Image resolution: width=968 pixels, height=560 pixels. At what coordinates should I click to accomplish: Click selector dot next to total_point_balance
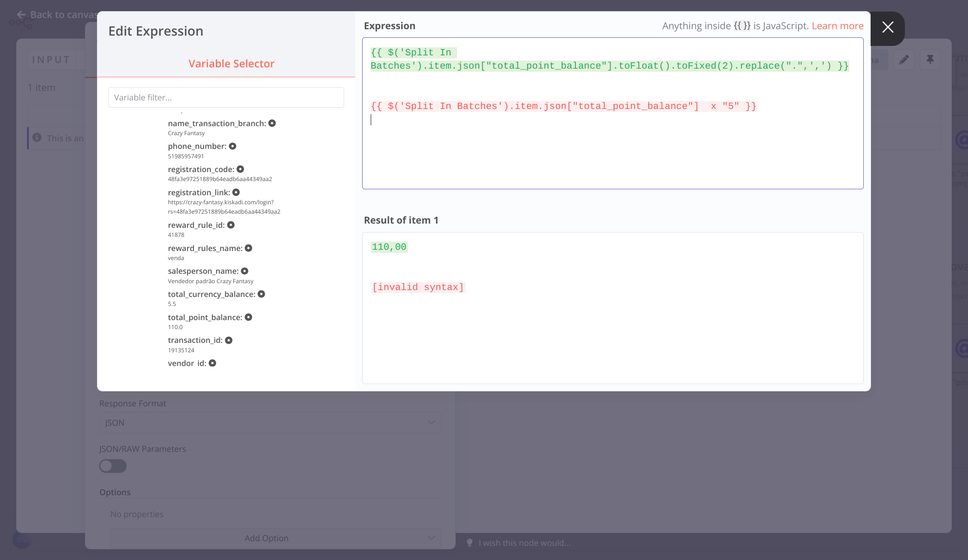tap(248, 317)
